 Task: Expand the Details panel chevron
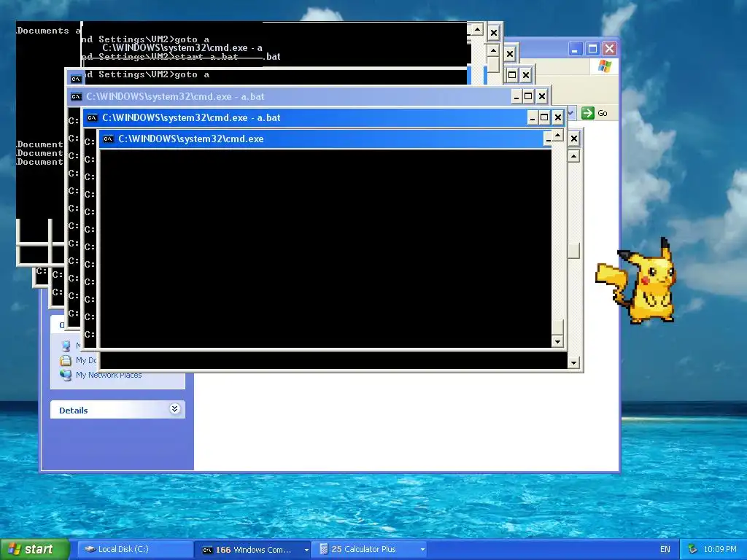click(175, 409)
